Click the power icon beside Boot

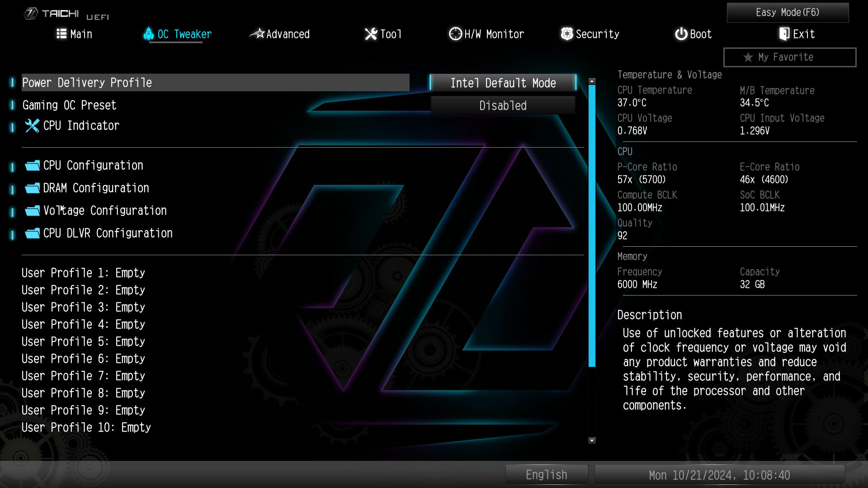point(681,34)
